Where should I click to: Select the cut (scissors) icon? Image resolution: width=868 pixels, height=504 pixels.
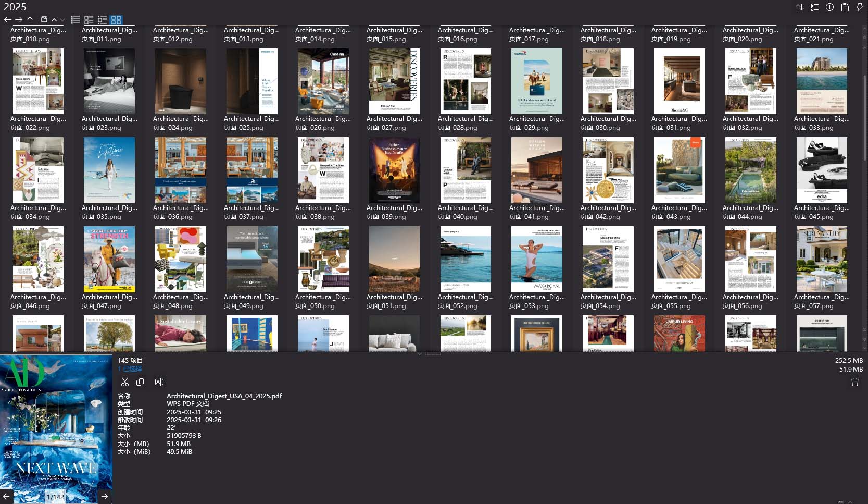click(x=125, y=382)
